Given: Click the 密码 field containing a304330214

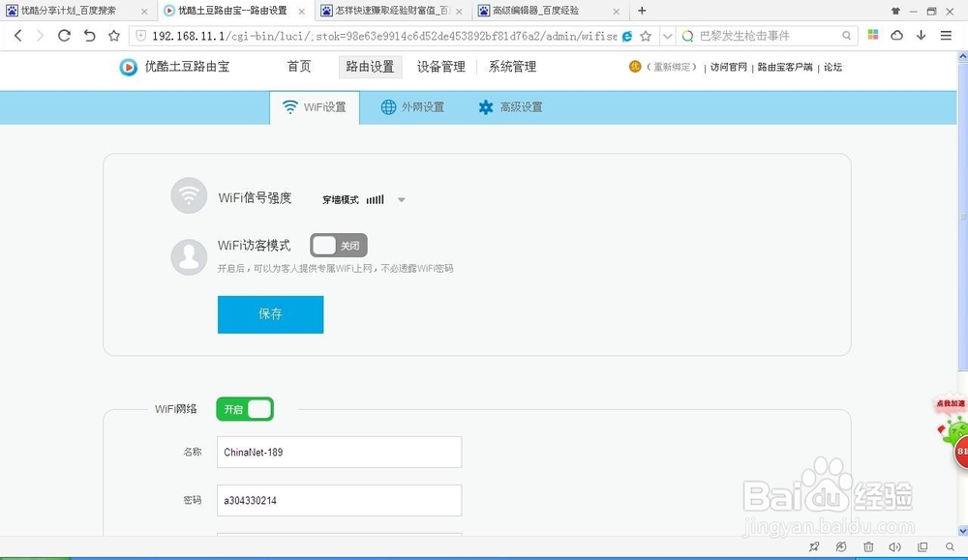Looking at the screenshot, I should click(x=339, y=500).
